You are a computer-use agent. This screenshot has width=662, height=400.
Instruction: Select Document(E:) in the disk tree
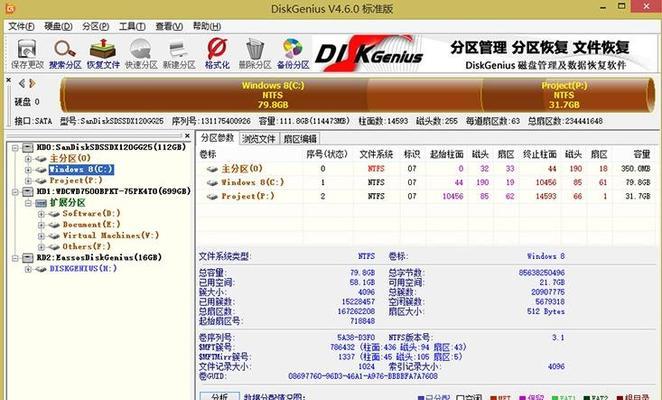tap(91, 224)
